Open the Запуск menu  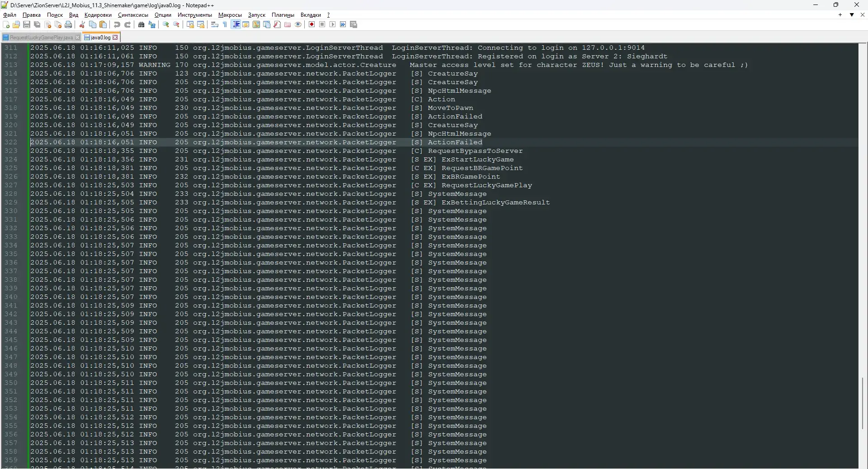(x=257, y=15)
